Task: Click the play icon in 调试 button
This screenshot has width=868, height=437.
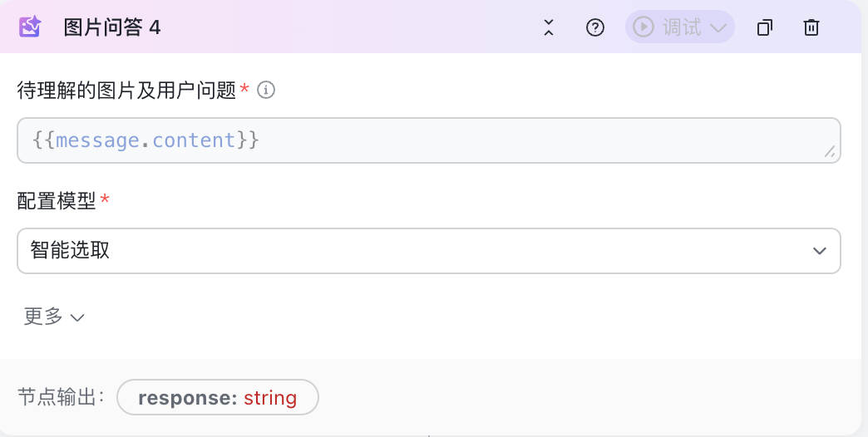Action: [644, 27]
